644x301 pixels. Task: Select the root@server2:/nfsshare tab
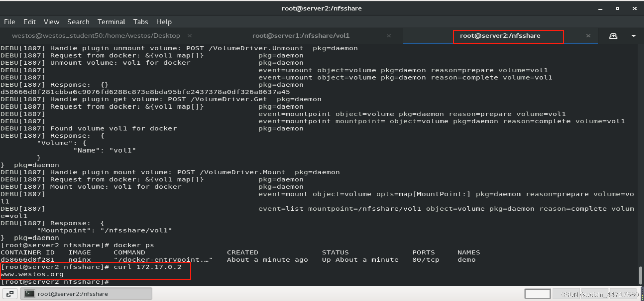point(500,36)
